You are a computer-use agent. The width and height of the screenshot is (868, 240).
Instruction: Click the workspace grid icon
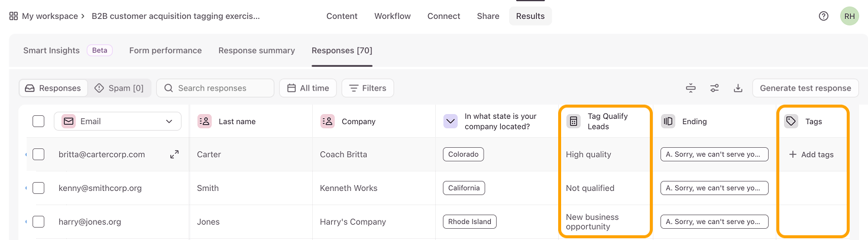[14, 16]
